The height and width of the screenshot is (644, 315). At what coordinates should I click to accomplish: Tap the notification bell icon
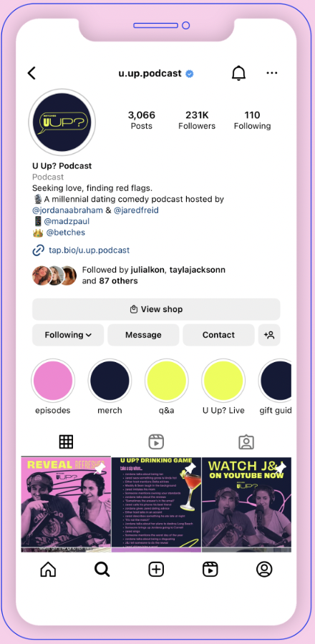238,74
